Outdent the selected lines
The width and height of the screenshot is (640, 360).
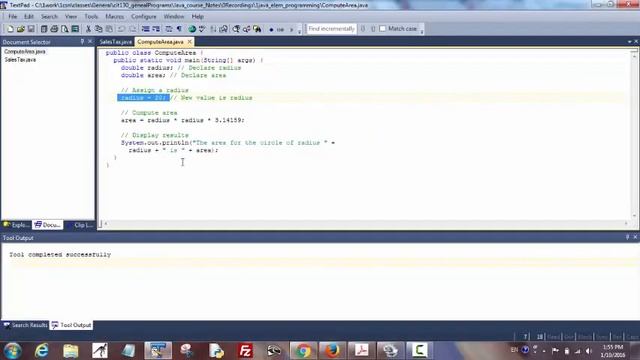156,29
